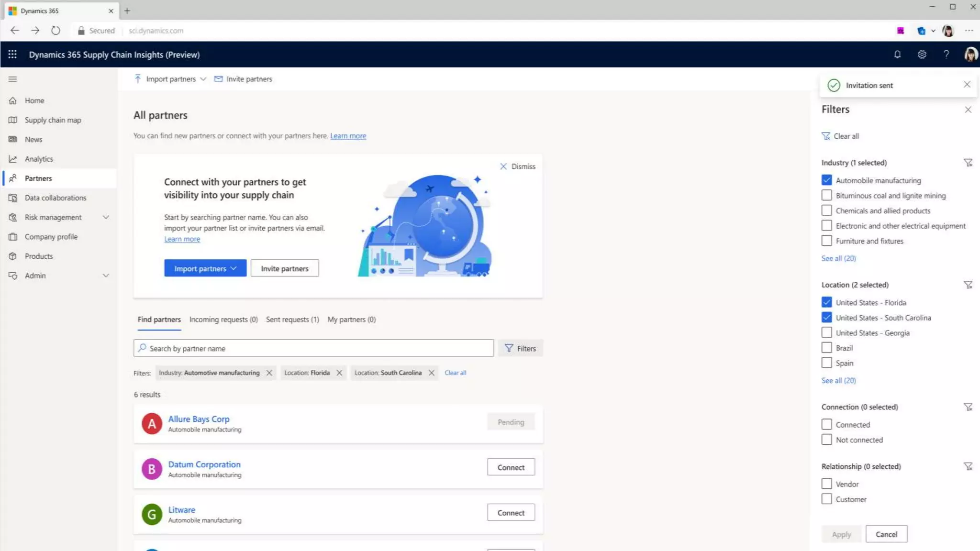The image size is (980, 551).
Task: Switch to Sent requests tab
Action: click(x=292, y=320)
